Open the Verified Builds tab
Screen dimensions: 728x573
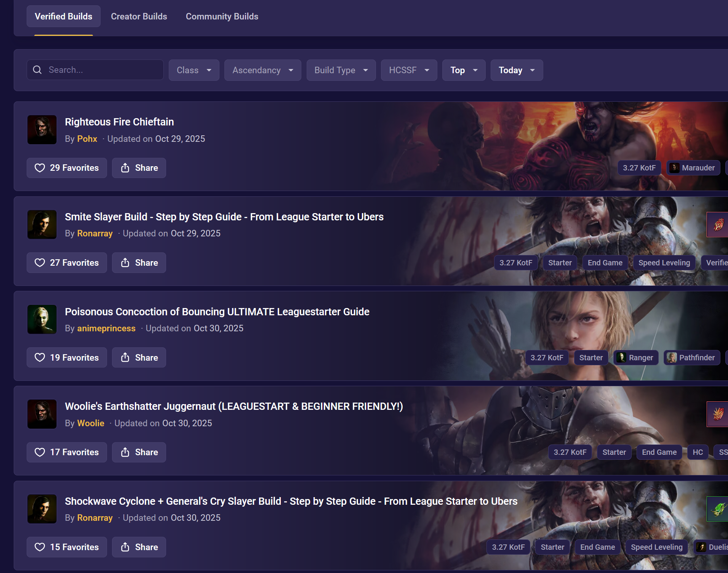(64, 16)
